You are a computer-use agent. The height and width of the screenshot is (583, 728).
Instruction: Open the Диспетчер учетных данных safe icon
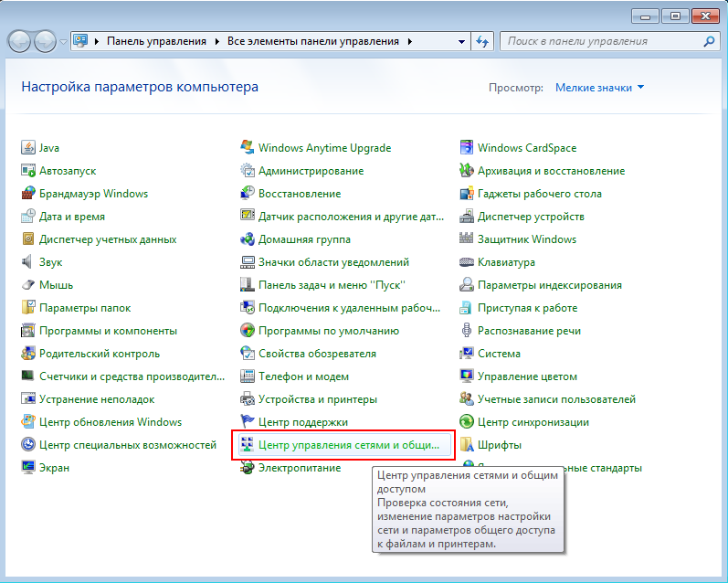pos(27,238)
